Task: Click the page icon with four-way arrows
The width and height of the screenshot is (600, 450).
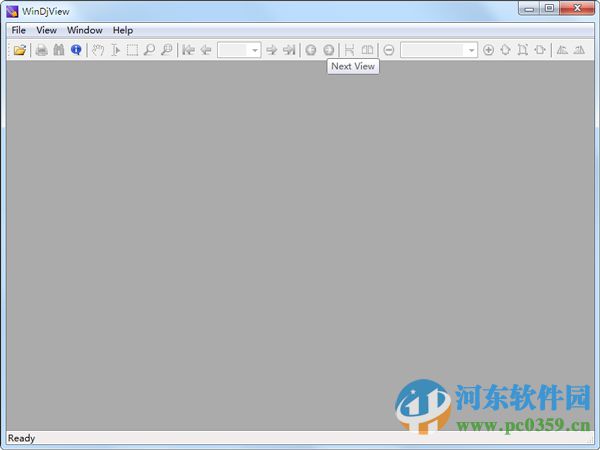Action: [505, 50]
